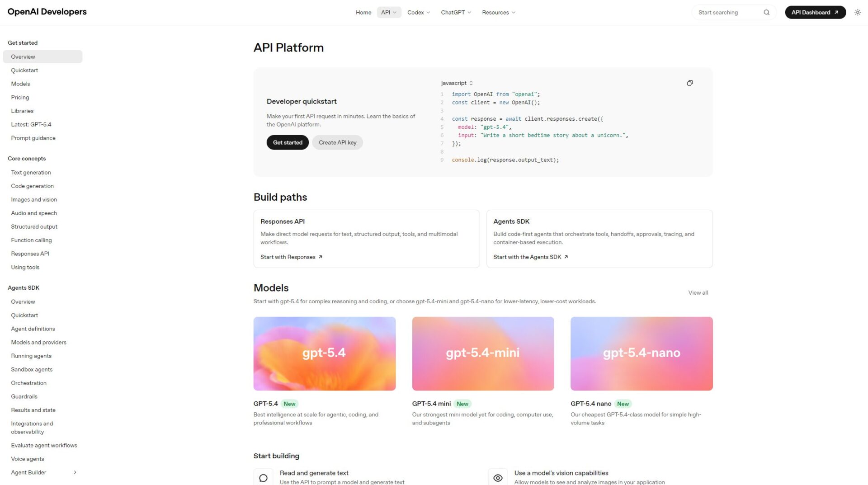Select the gpt-5.4-mini model card
The width and height of the screenshot is (868, 485).
[x=483, y=353]
